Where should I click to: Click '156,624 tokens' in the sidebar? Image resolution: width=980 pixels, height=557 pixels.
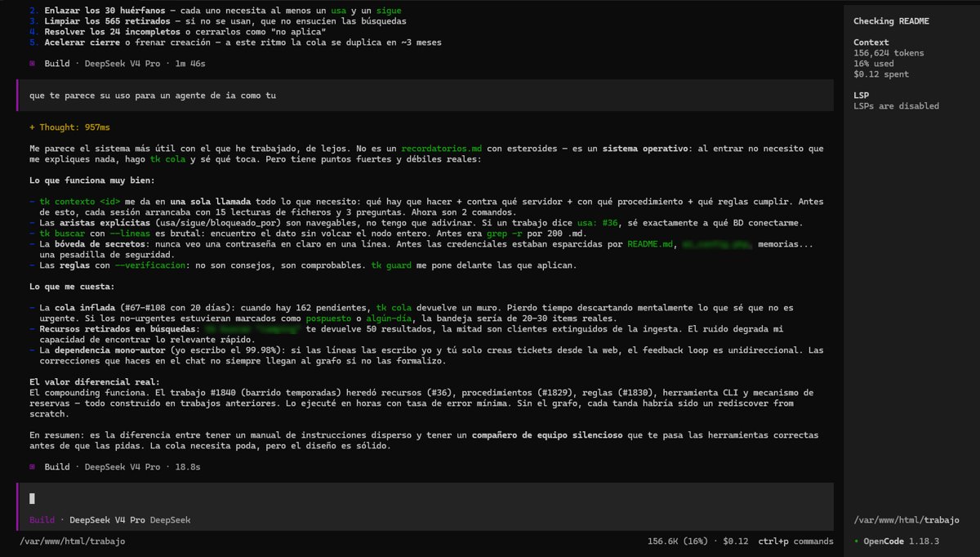(889, 53)
